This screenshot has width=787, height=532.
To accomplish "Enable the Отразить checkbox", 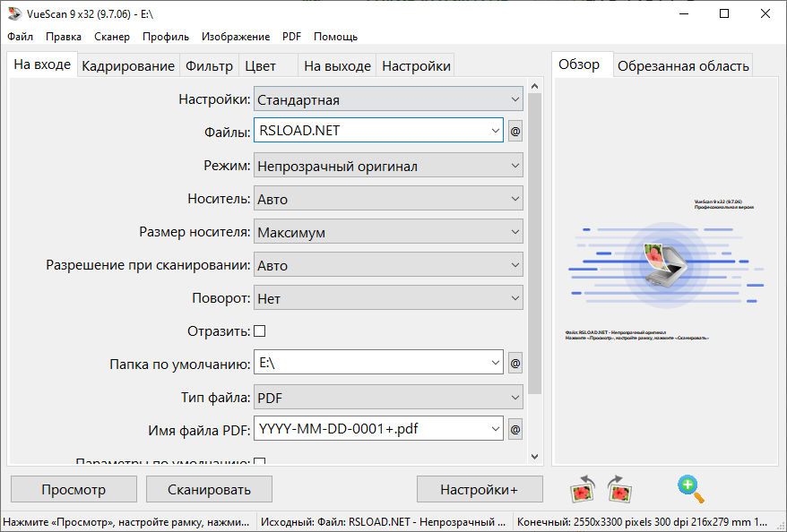I will point(258,330).
